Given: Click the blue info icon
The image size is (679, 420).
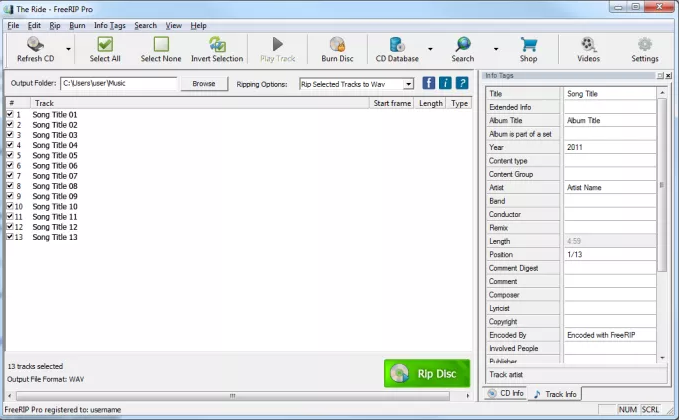Looking at the screenshot, I should tap(445, 83).
